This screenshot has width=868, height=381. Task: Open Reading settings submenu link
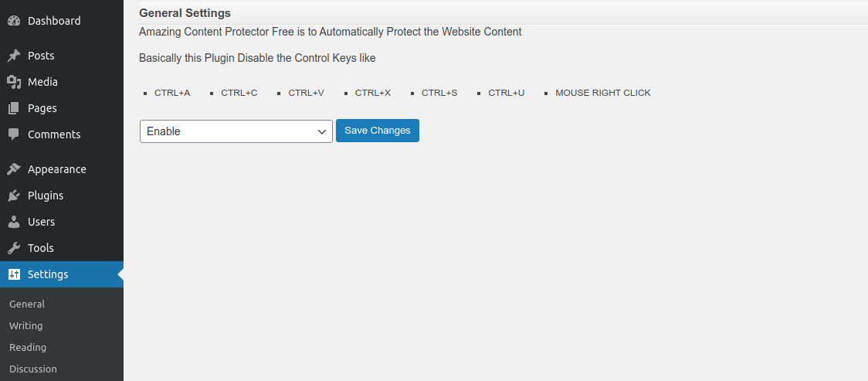coord(28,347)
